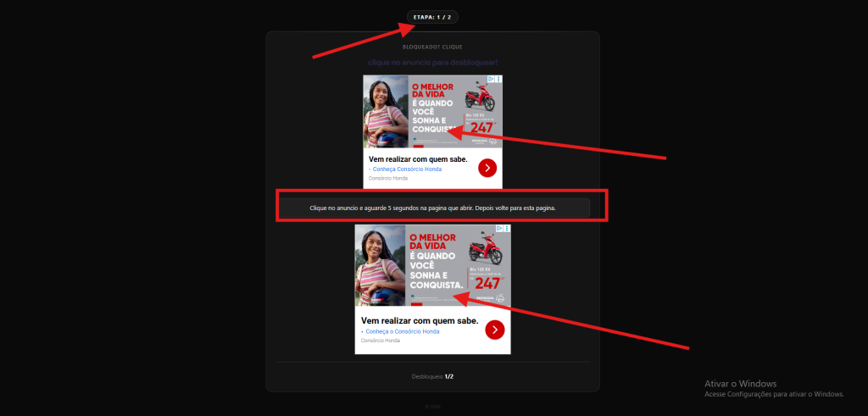Open AdChoices icon on the top ad
868x416 pixels.
click(x=492, y=79)
